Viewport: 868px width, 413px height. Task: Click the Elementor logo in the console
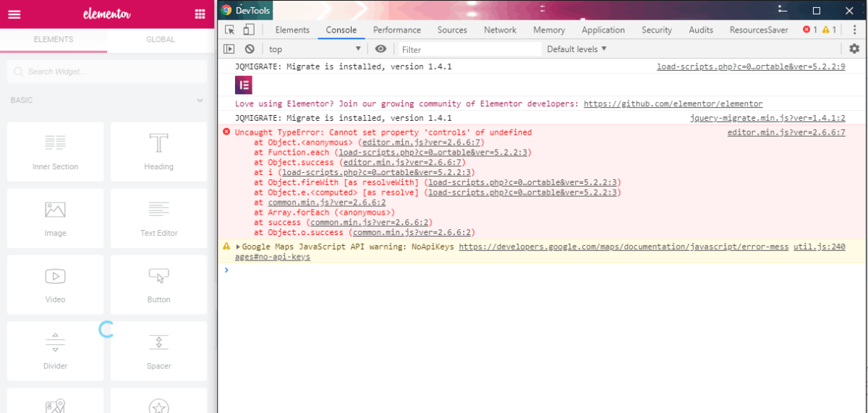tap(243, 85)
